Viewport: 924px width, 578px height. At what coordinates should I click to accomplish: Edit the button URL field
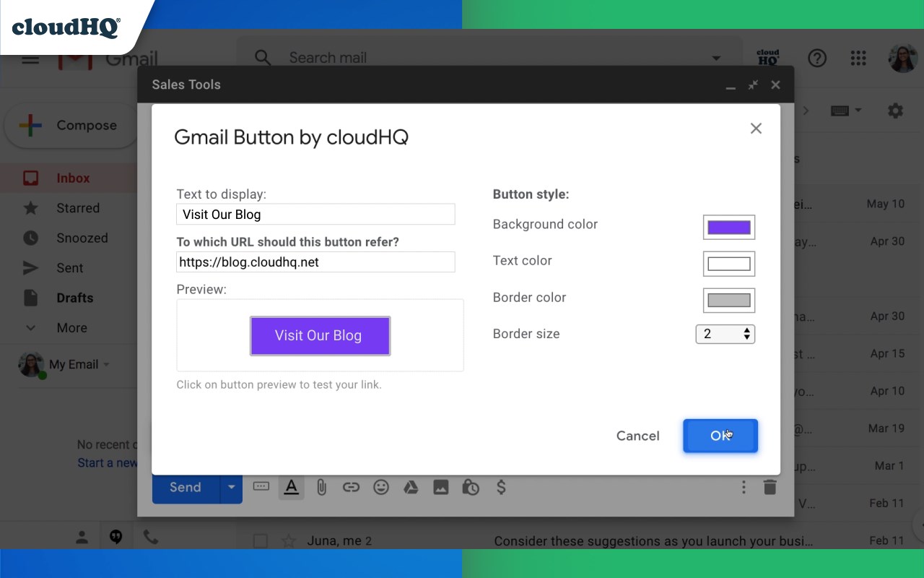click(x=315, y=262)
